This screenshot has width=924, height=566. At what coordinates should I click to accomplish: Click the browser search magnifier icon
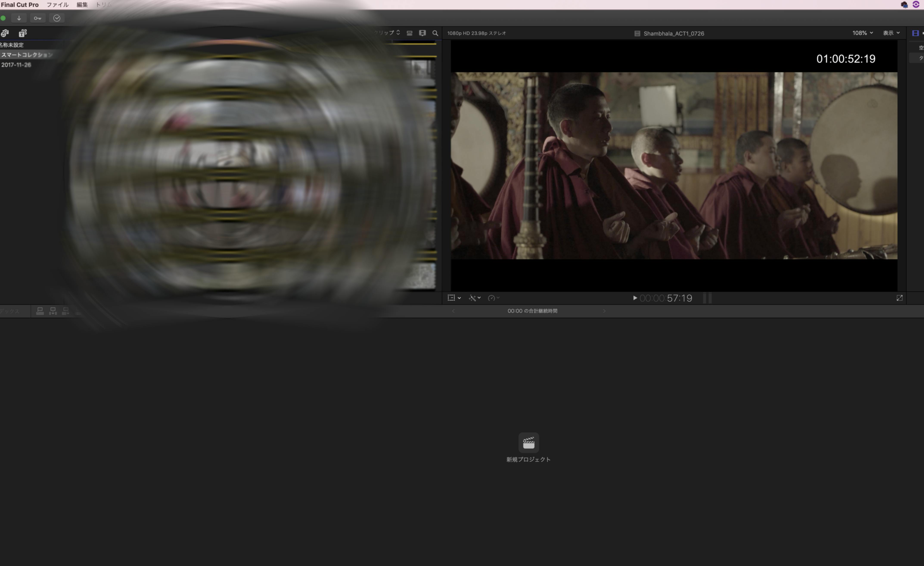pyautogui.click(x=435, y=33)
